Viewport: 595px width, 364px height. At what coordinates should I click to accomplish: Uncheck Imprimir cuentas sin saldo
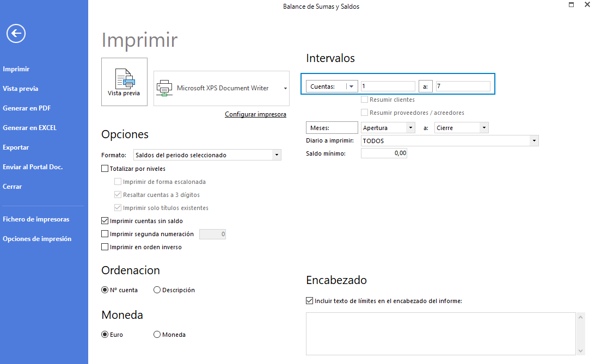point(105,221)
